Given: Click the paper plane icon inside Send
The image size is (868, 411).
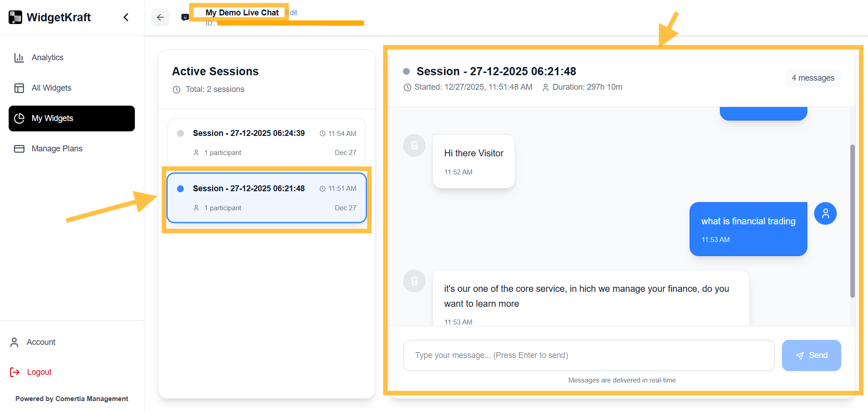Looking at the screenshot, I should click(799, 355).
